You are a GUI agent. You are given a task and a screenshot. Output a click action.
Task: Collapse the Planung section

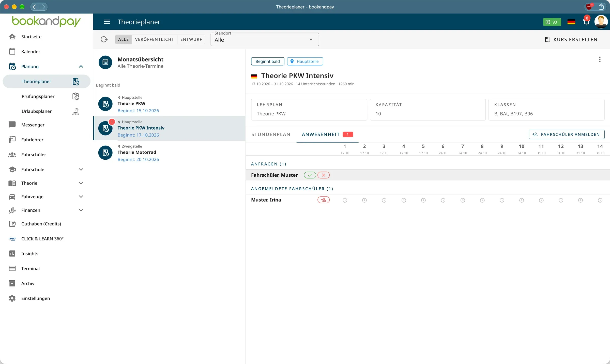[81, 67]
